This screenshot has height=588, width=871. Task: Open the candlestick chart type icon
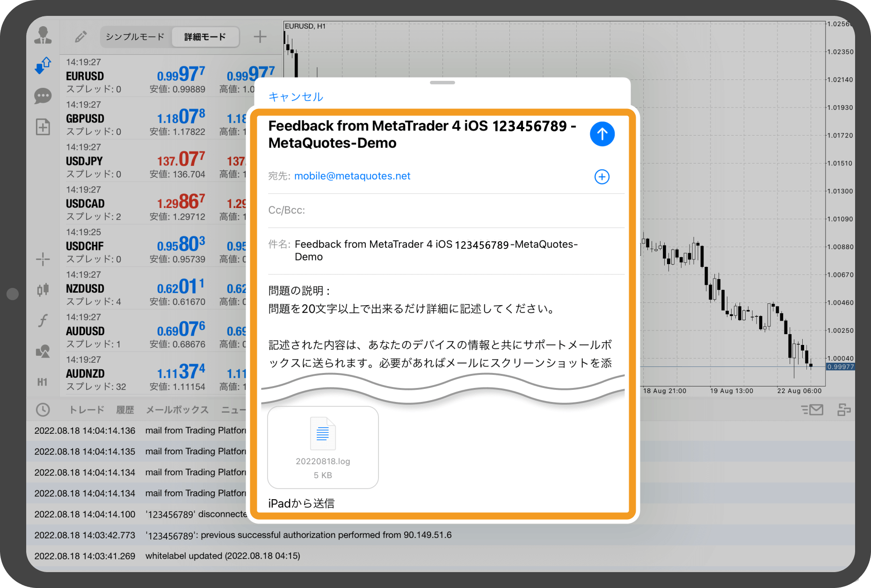click(43, 290)
